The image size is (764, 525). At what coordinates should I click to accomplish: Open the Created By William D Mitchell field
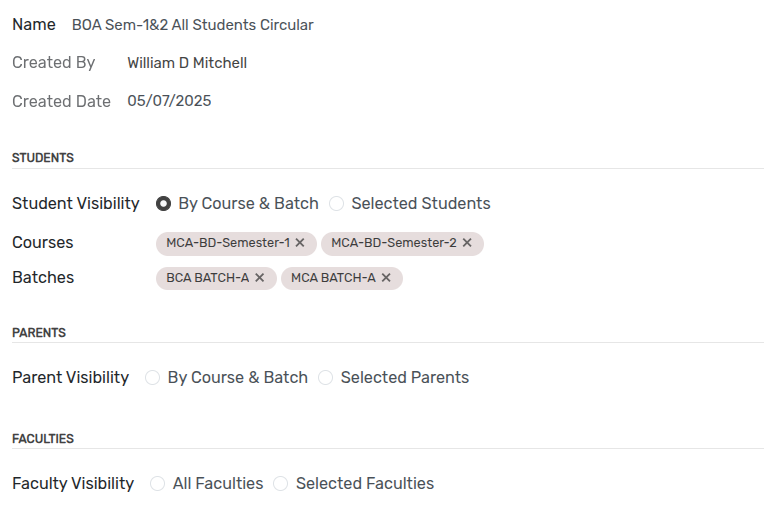click(x=187, y=63)
